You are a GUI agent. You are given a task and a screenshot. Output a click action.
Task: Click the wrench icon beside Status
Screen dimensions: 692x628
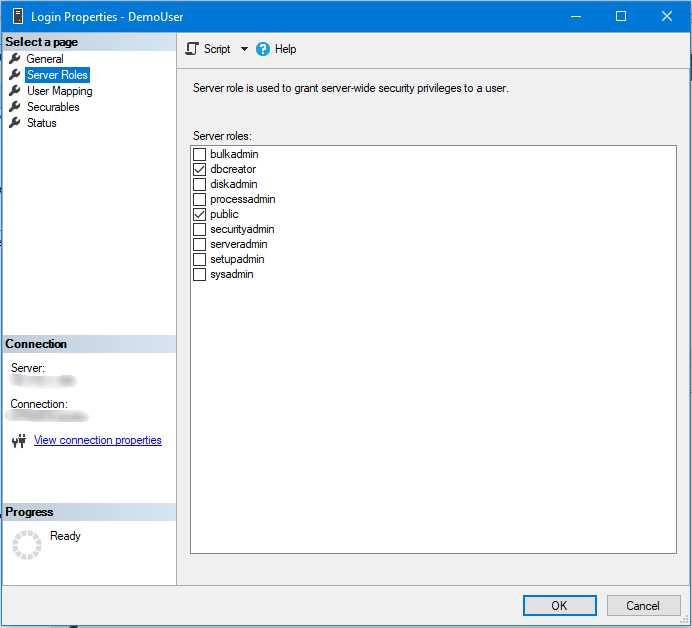tap(15, 122)
